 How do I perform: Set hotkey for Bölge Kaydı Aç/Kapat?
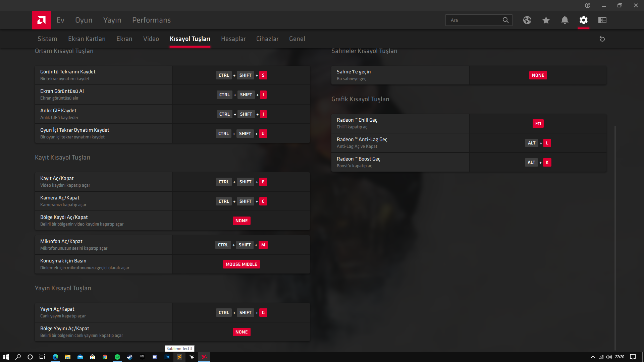pyautogui.click(x=241, y=221)
